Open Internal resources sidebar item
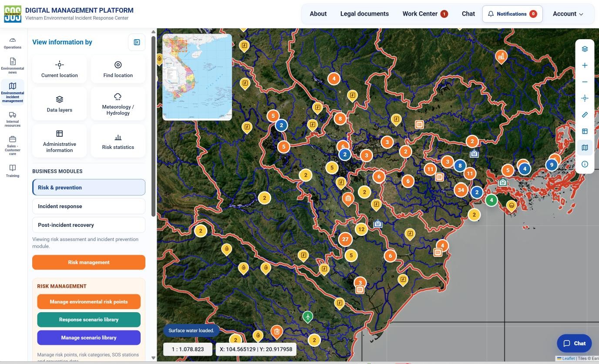599x364 pixels. pos(13,119)
